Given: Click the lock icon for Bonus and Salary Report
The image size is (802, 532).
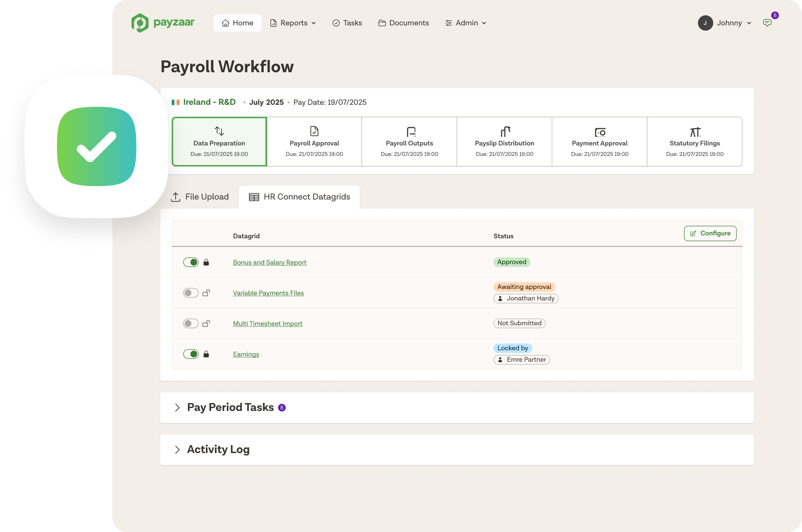Looking at the screenshot, I should click(206, 262).
